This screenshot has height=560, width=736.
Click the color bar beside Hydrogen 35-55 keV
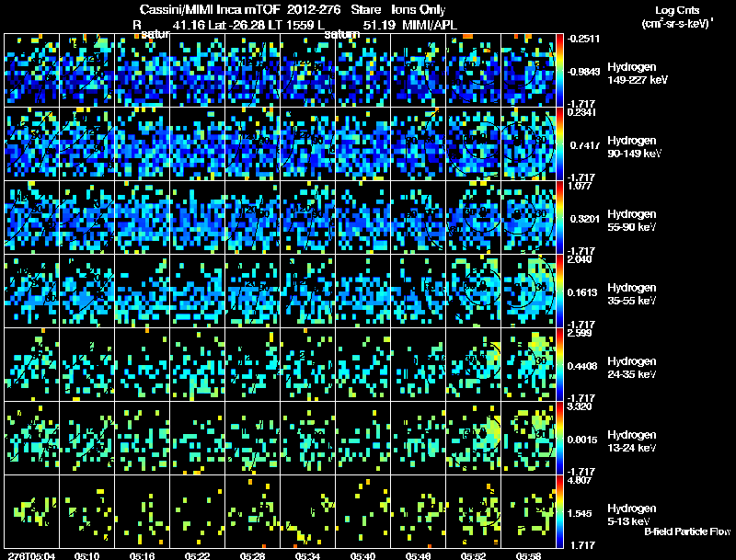[x=559, y=291]
